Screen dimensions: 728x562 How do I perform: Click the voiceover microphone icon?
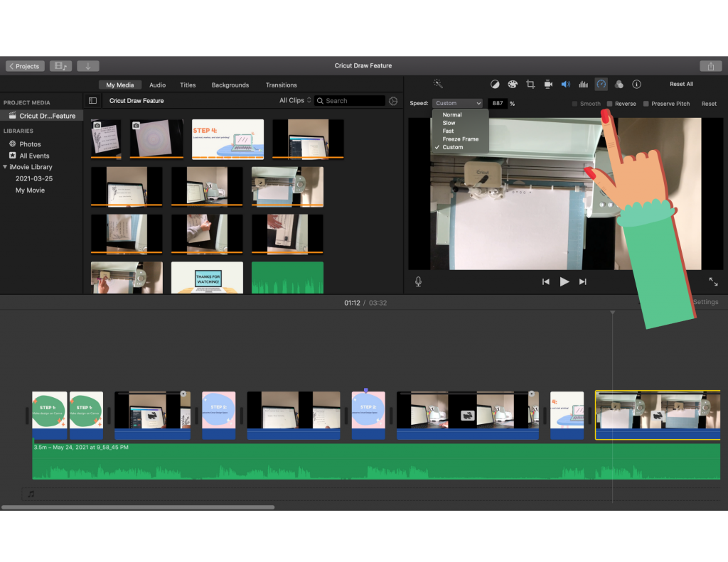click(x=418, y=281)
